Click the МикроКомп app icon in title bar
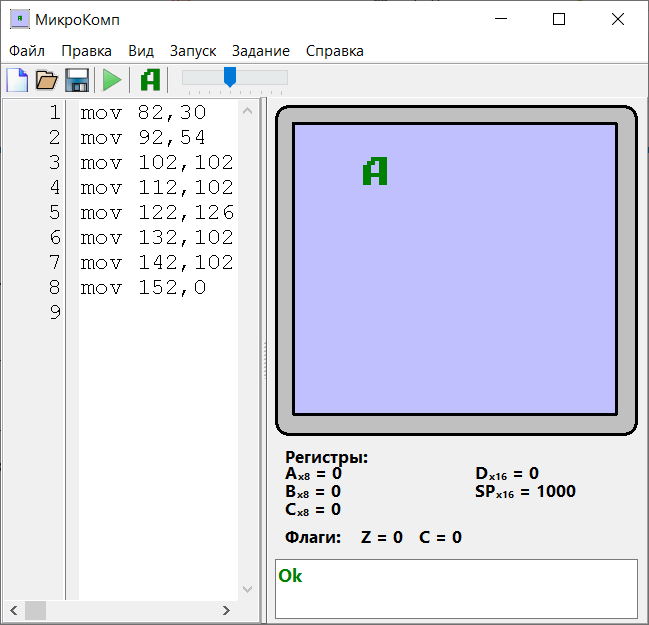 tap(18, 19)
